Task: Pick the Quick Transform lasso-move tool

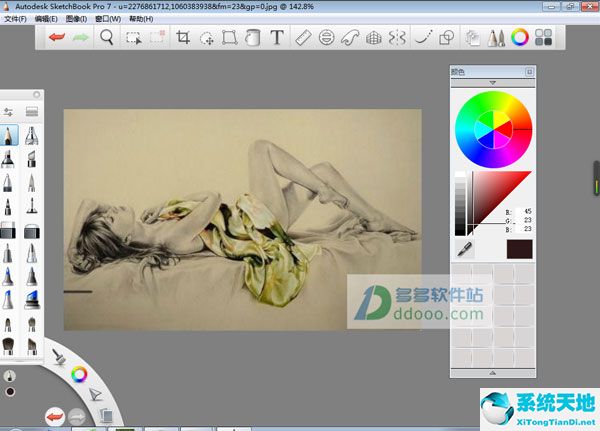Action: (x=207, y=38)
